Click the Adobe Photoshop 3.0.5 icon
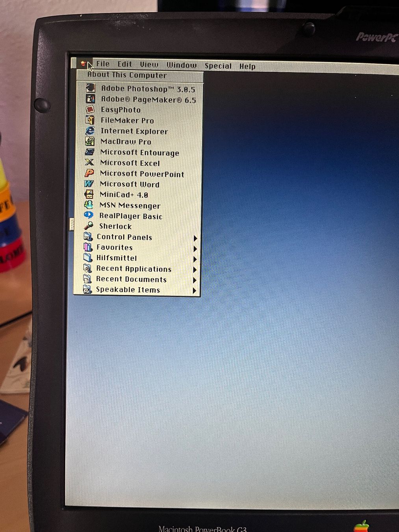This screenshot has height=532, width=399. 91,88
